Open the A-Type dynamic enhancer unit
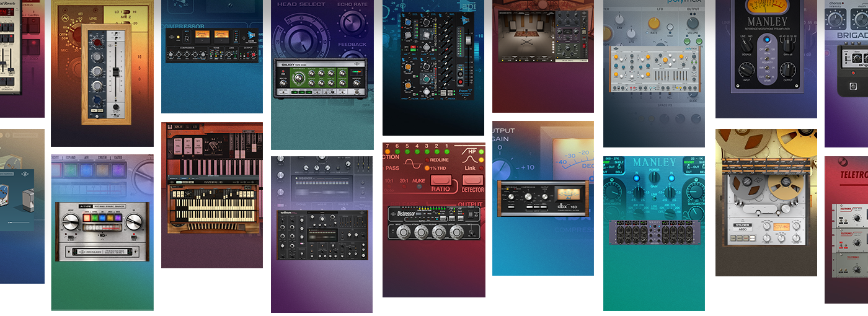 pyautogui.click(x=102, y=230)
